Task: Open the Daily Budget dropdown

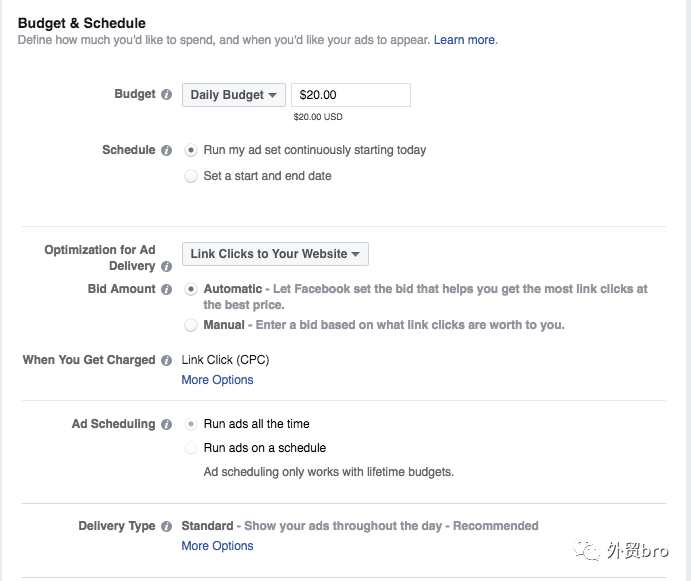Action: click(234, 95)
